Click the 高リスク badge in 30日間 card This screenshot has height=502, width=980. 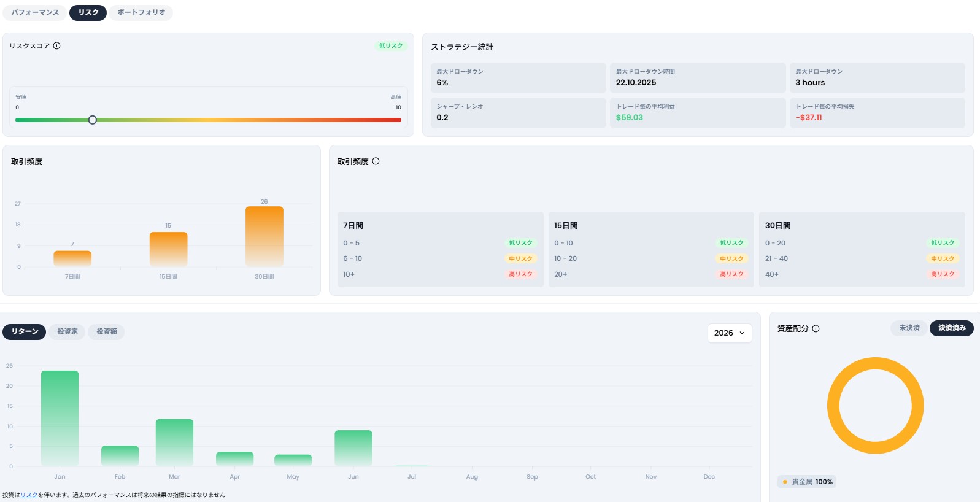(x=943, y=274)
